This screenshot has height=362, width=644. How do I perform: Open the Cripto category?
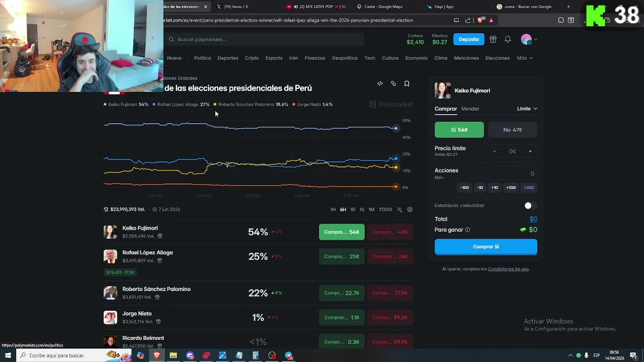(252, 58)
